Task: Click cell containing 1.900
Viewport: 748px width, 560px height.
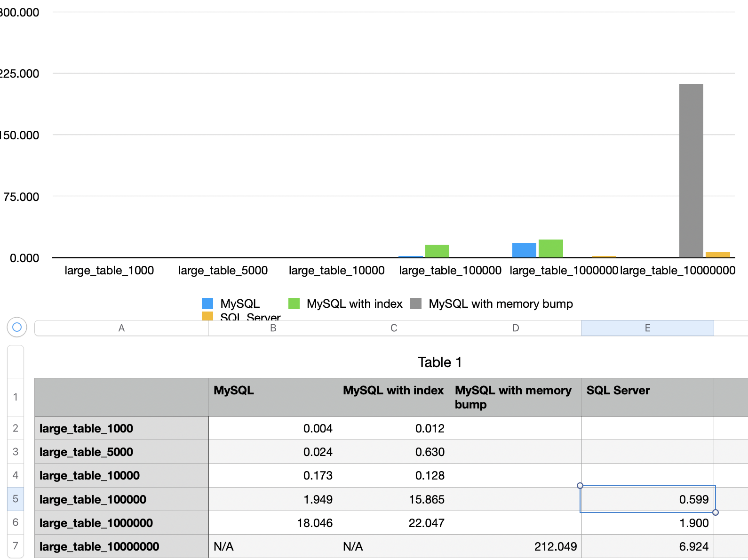Action: 648,523
